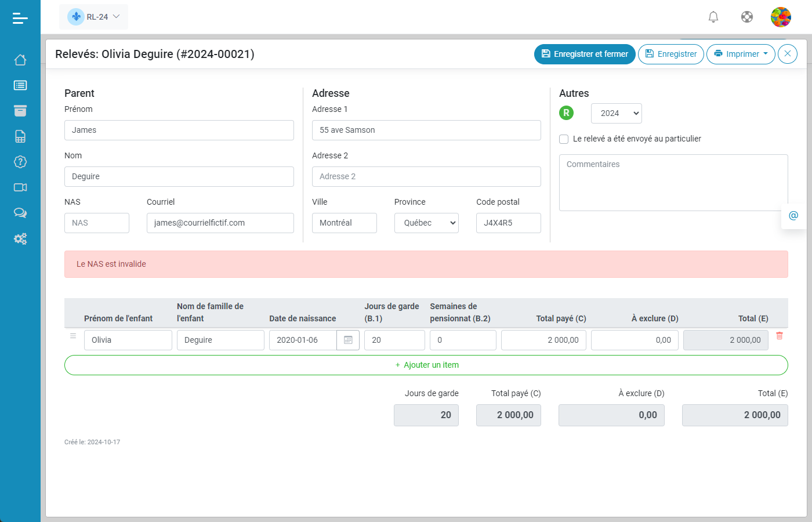Screen dimensions: 812x522
Task: Click the notification bell icon
Action: (x=713, y=17)
